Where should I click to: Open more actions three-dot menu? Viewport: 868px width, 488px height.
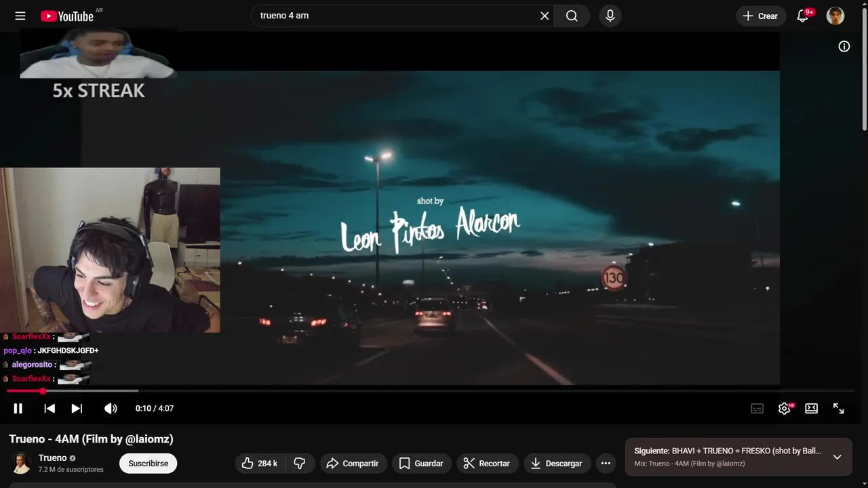point(606,464)
